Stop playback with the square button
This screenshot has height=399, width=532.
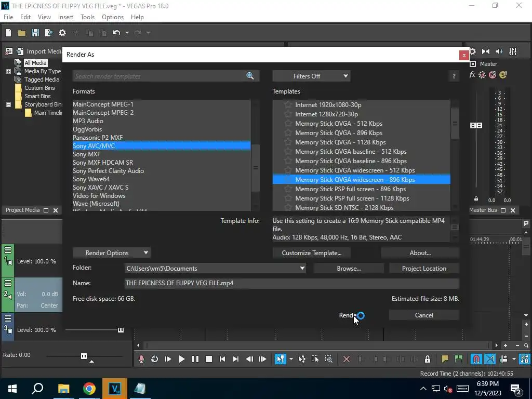click(209, 359)
